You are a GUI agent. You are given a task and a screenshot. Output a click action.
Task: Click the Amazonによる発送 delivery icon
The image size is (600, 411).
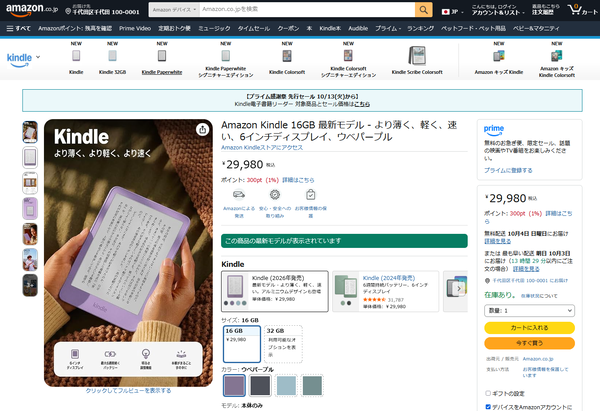point(239,195)
